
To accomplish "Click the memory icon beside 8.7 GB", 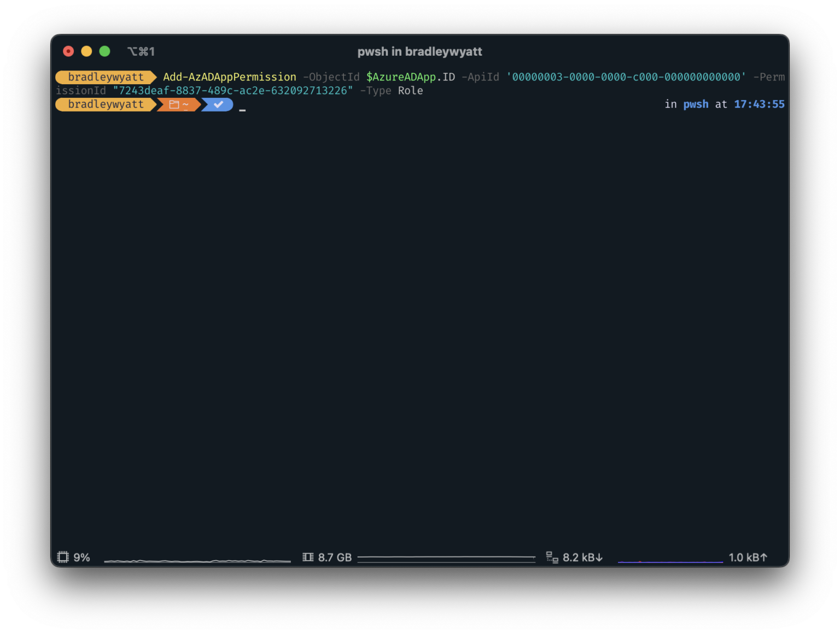I will click(x=308, y=557).
